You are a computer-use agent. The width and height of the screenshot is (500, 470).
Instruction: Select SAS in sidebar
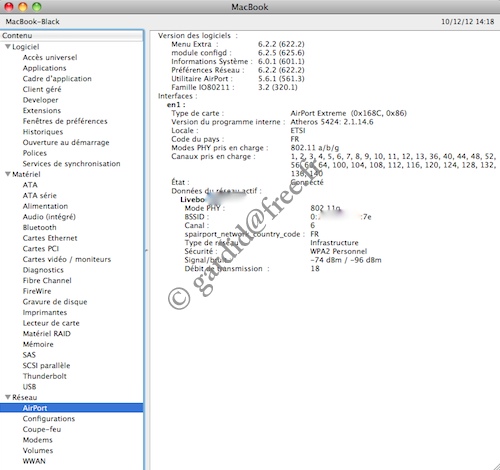pyautogui.click(x=29, y=355)
